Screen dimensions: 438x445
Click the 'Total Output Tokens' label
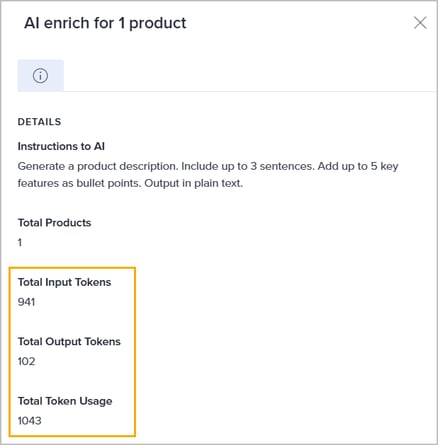click(69, 342)
